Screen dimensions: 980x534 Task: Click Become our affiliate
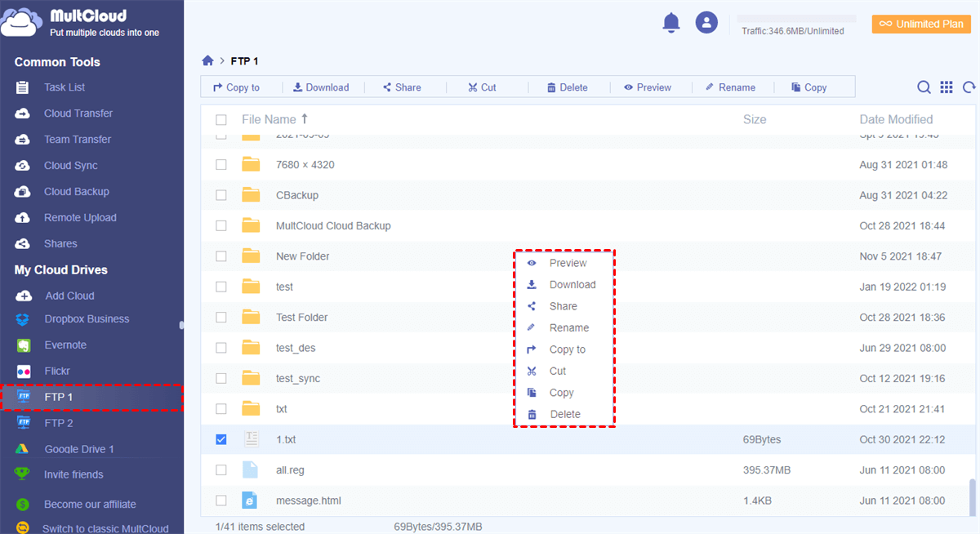90,505
